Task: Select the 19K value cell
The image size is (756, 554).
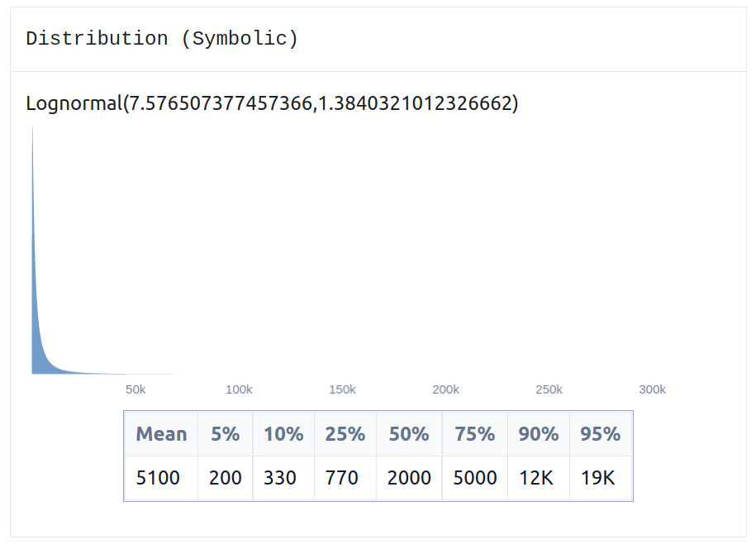Action: pyautogui.click(x=601, y=478)
